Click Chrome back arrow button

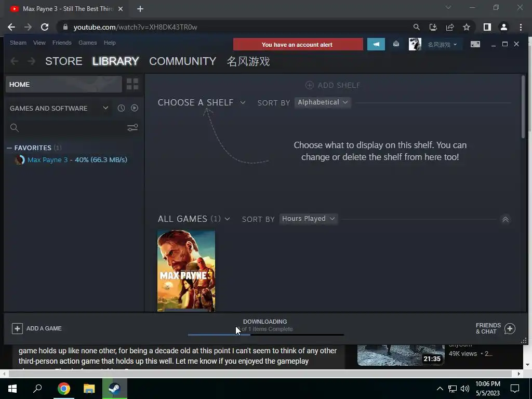[x=11, y=27]
